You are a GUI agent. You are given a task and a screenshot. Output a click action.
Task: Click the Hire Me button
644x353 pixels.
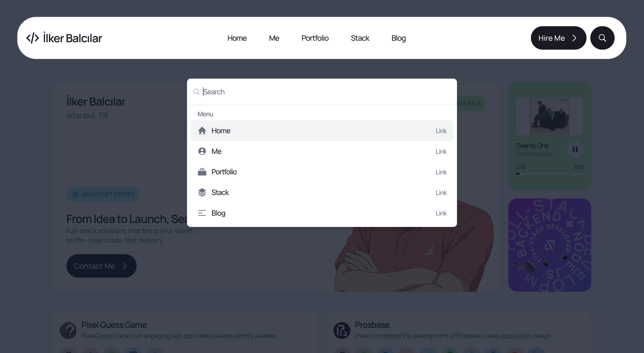coord(558,38)
